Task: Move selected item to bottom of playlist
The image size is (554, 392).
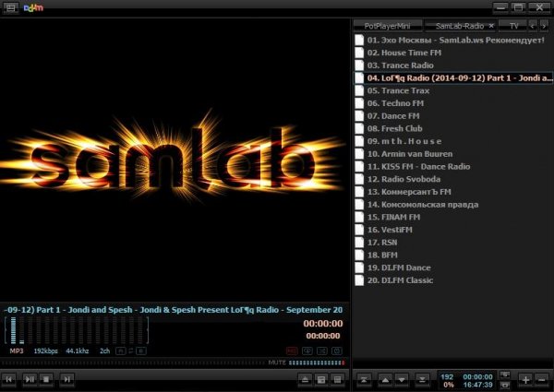Action: point(422,380)
